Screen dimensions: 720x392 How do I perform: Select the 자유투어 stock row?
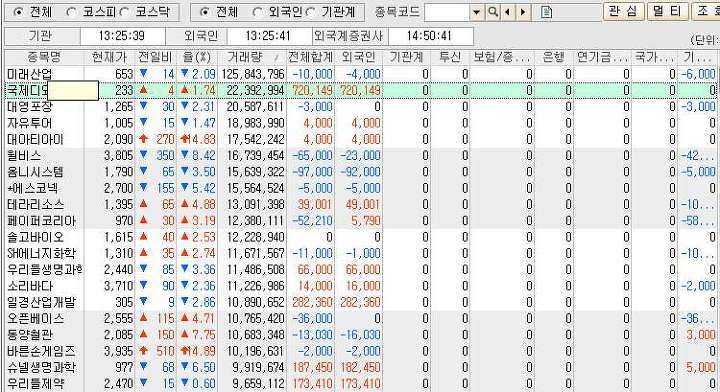(x=360, y=123)
